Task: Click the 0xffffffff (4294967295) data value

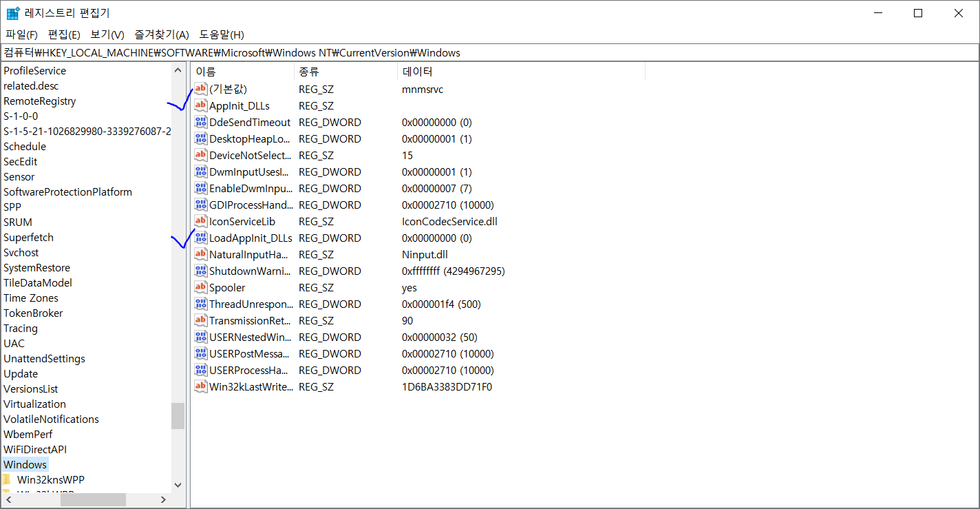Action: click(x=454, y=271)
